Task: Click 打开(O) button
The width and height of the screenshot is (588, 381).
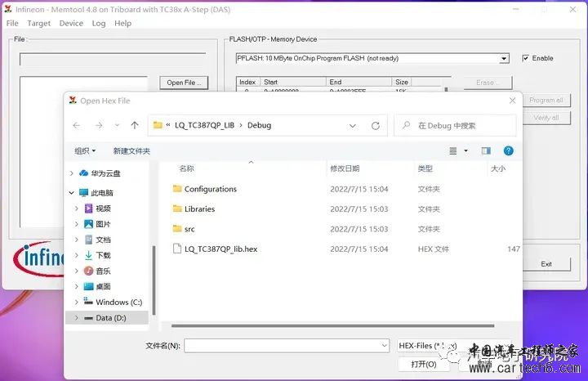Action: tap(424, 364)
